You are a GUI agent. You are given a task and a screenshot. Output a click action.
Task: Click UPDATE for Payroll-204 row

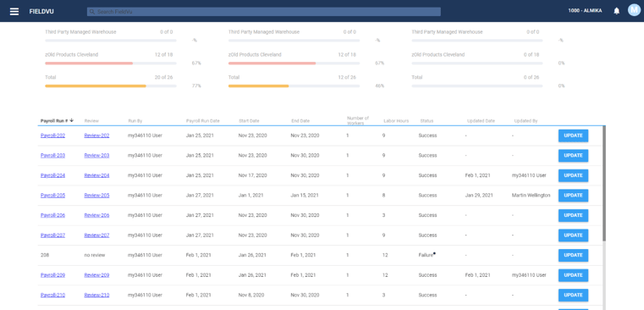(573, 175)
